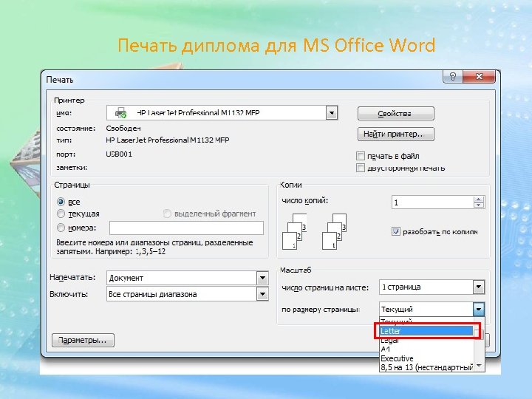Open the Включить dropdown
This screenshot has height=399, width=532.
tap(262, 294)
